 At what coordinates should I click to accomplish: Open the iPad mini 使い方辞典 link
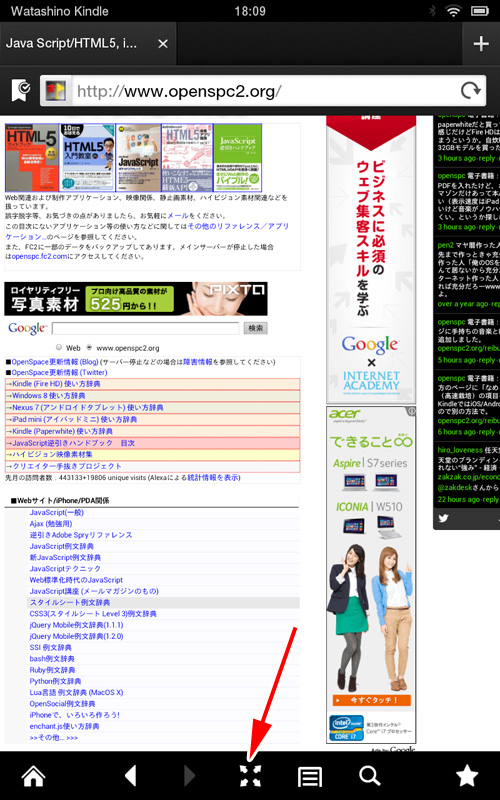(74, 419)
